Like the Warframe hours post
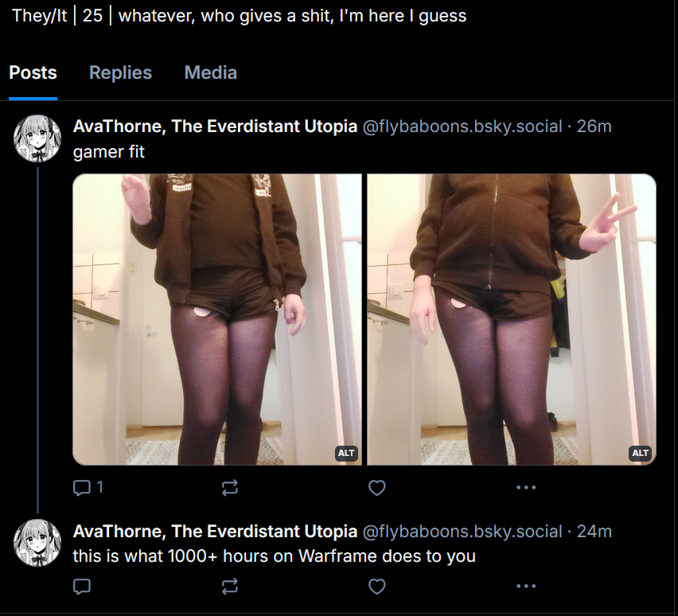This screenshot has height=616, width=678. pyautogui.click(x=376, y=587)
